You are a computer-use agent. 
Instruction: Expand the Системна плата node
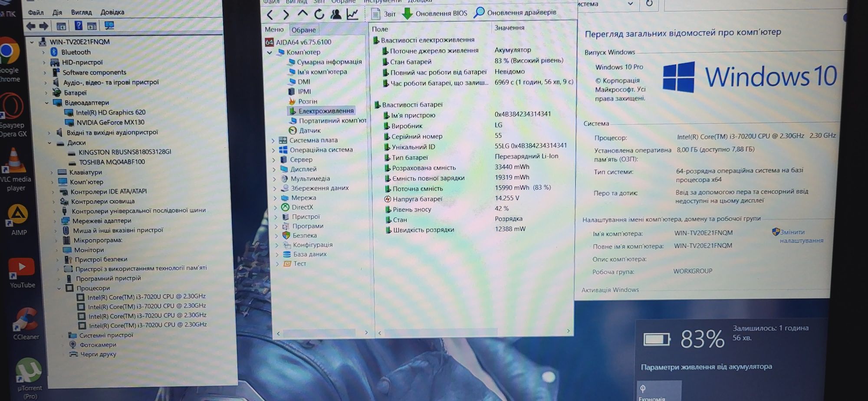[273, 140]
